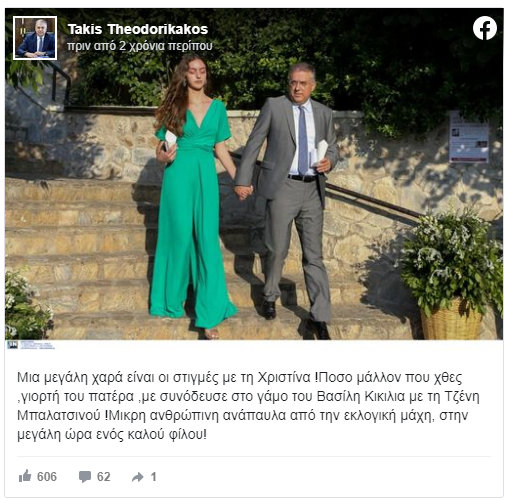
Task: View the share count of 1
Action: (153, 477)
